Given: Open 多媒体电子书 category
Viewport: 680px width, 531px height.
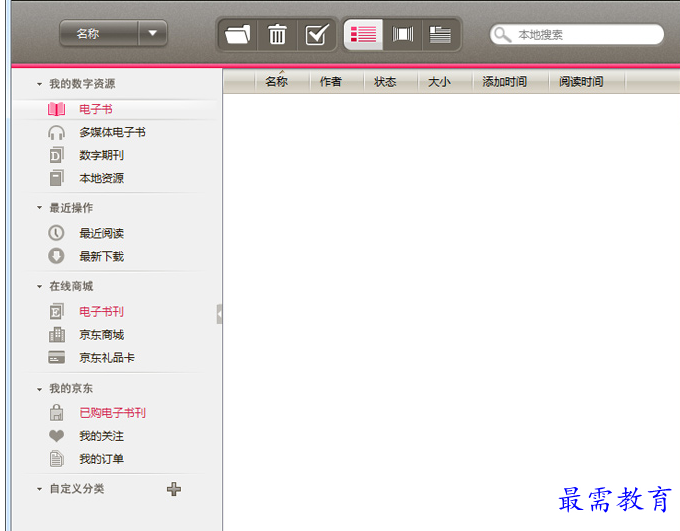Looking at the screenshot, I should coord(112,132).
